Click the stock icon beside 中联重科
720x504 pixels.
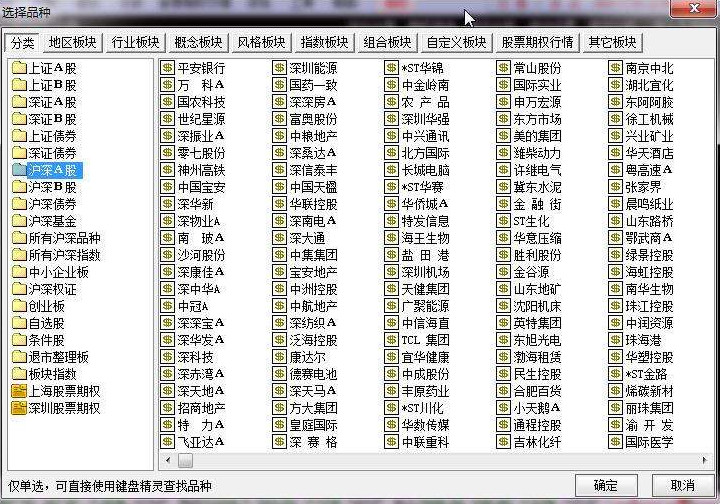click(391, 442)
